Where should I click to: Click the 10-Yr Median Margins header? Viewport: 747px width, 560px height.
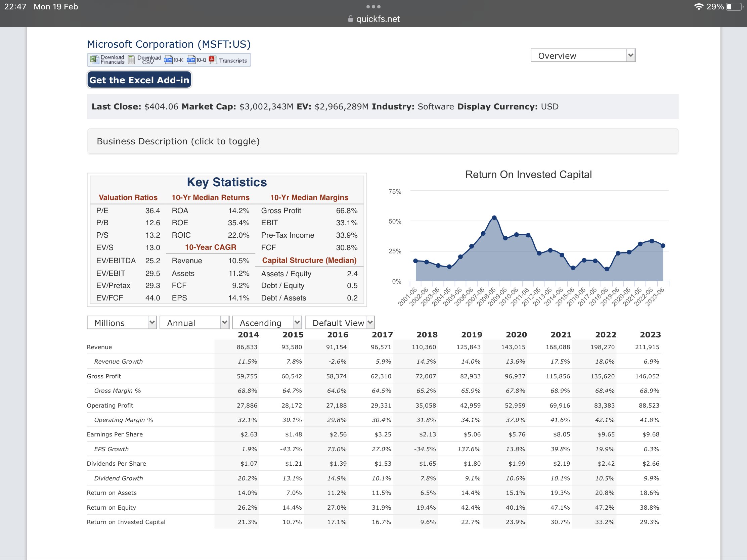[x=309, y=197]
